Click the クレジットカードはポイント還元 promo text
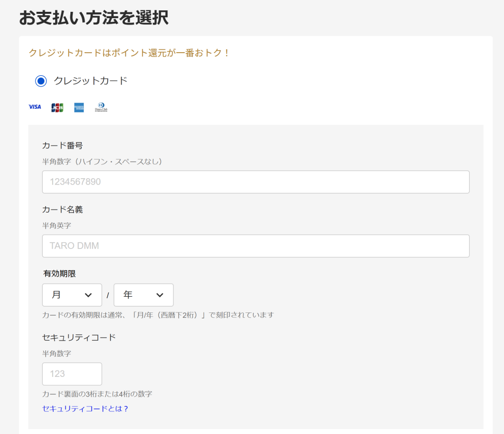Image resolution: width=504 pixels, height=434 pixels. (x=129, y=53)
